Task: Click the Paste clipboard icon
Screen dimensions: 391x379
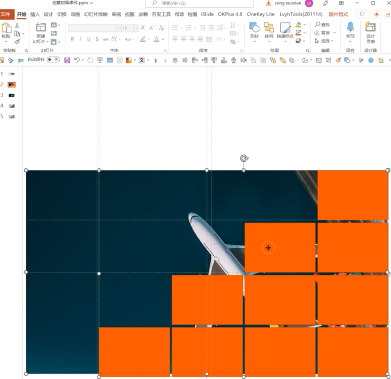Action: [6, 28]
